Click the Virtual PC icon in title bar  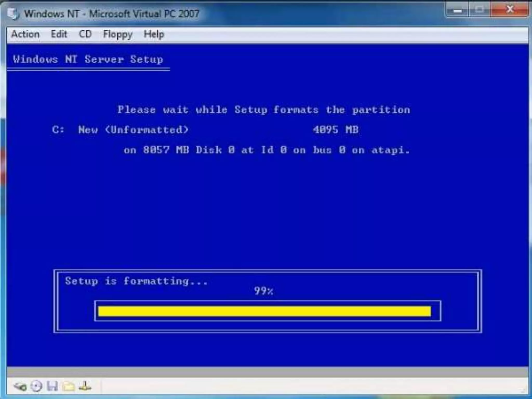[x=13, y=14]
